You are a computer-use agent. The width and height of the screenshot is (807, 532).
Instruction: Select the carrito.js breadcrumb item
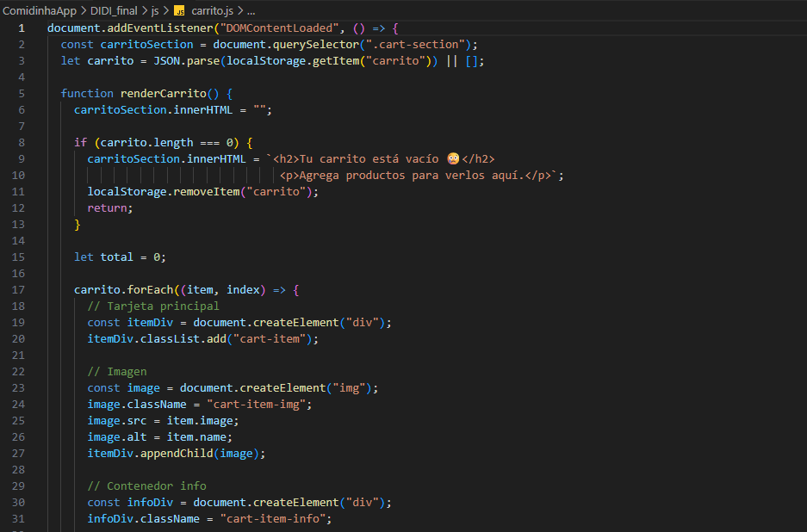point(212,11)
